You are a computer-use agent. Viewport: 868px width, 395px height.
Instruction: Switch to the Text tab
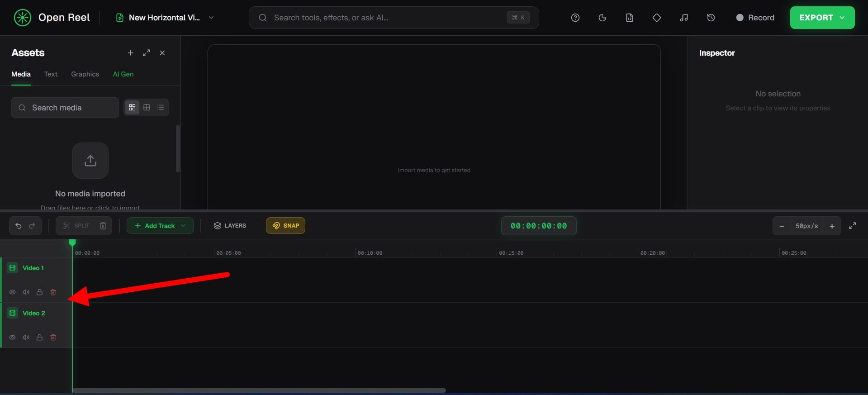(51, 74)
